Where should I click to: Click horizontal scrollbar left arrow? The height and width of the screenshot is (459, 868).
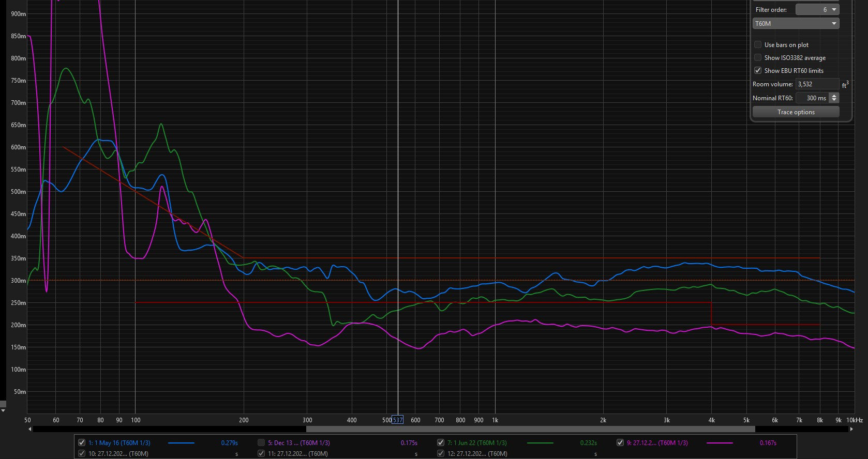click(x=29, y=429)
